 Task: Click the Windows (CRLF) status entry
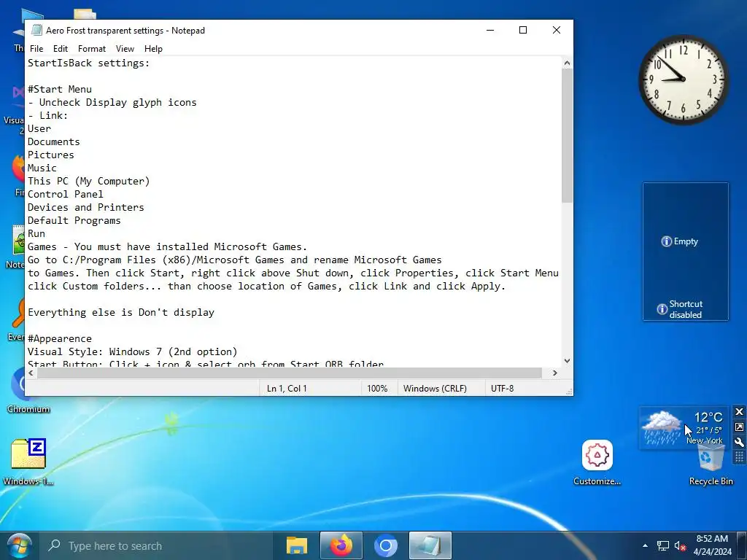coord(435,389)
